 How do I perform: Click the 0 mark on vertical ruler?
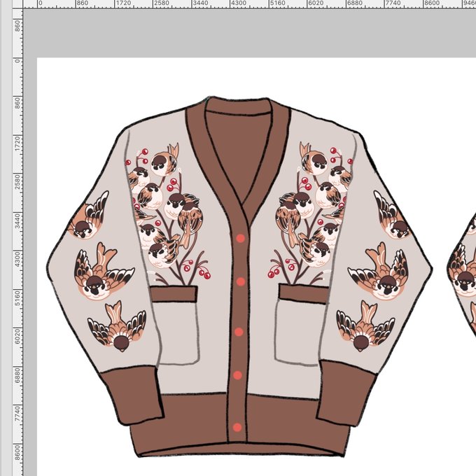pyautogui.click(x=17, y=61)
